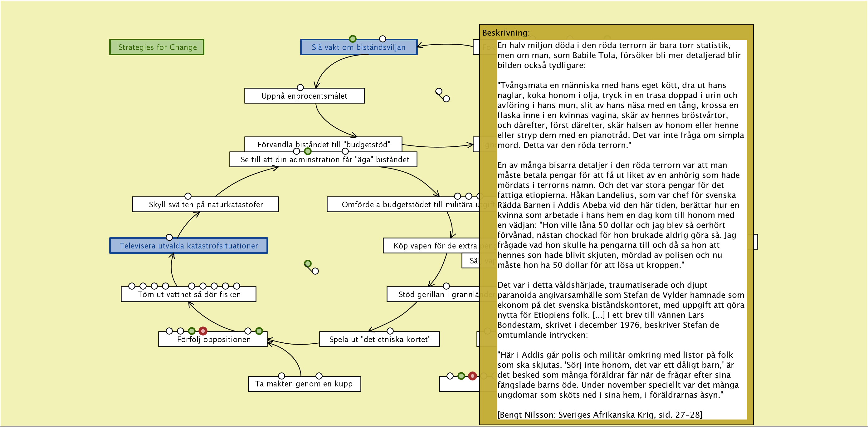Click free-floating green marker in diagram center
Image resolution: width=868 pixels, height=427 pixels.
308,263
